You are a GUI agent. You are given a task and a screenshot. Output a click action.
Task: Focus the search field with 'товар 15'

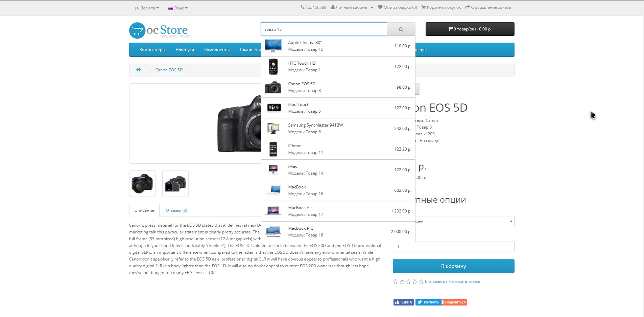click(x=324, y=29)
